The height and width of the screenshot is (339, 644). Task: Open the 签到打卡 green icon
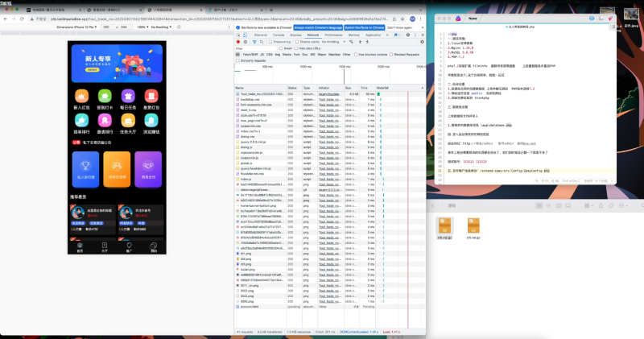[105, 96]
